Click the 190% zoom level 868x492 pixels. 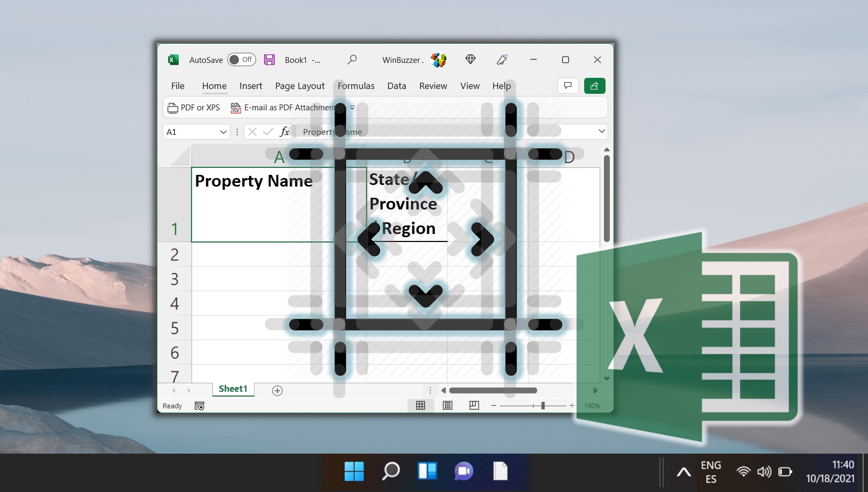tap(592, 406)
